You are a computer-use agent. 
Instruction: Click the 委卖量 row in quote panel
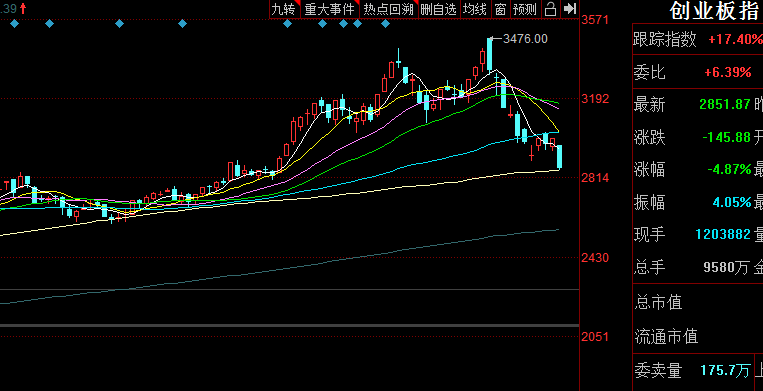click(x=697, y=371)
